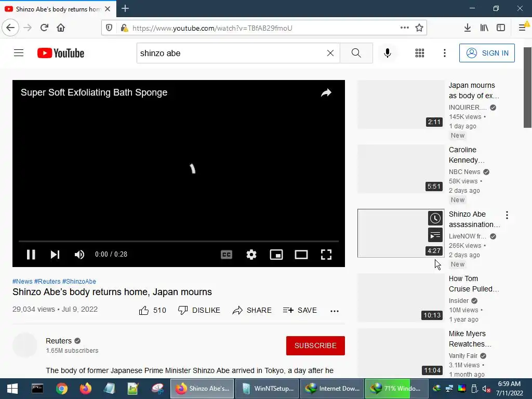Open the Firefox downloads panel
Image resolution: width=532 pixels, height=399 pixels.
[x=468, y=28]
